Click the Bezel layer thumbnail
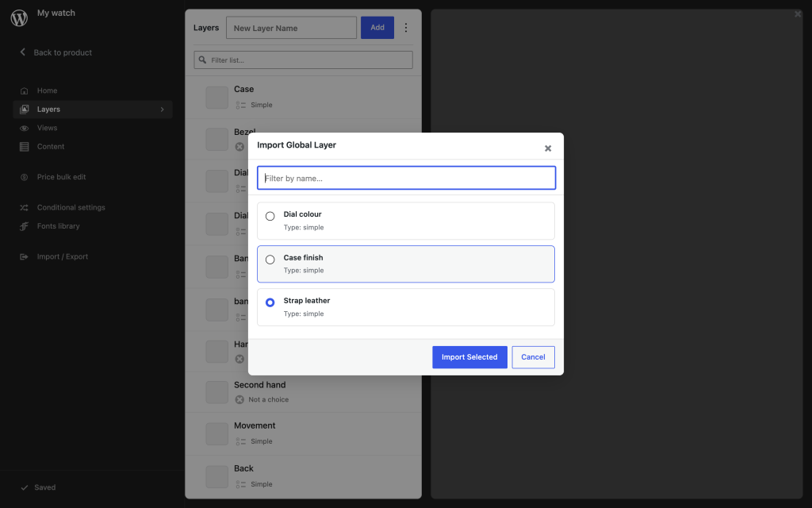This screenshot has height=508, width=812. (217, 139)
